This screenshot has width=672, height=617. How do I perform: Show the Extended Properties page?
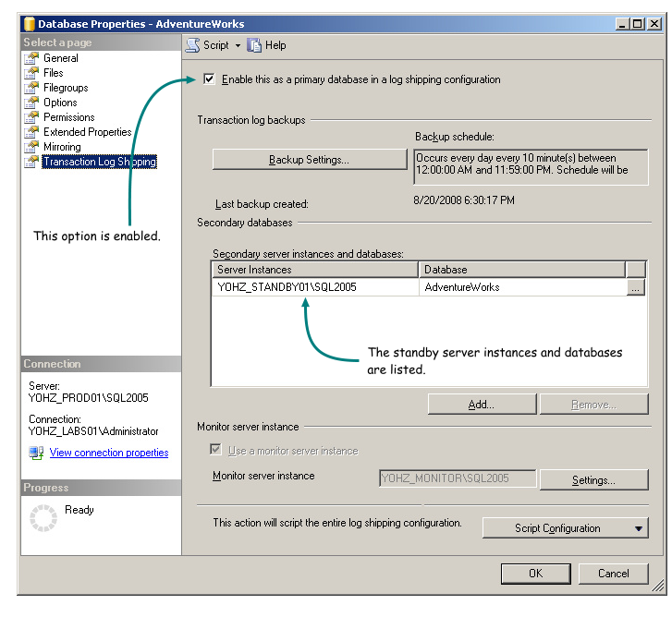[88, 132]
